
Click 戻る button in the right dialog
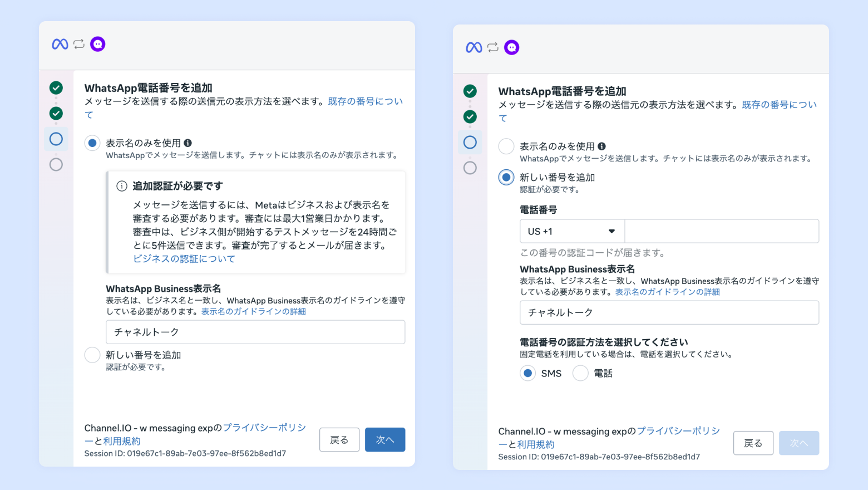tap(753, 443)
